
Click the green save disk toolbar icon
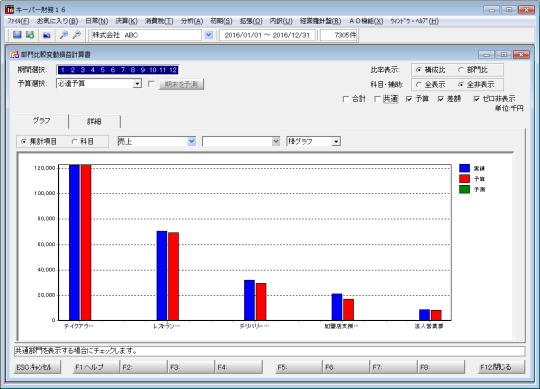(x=30, y=35)
